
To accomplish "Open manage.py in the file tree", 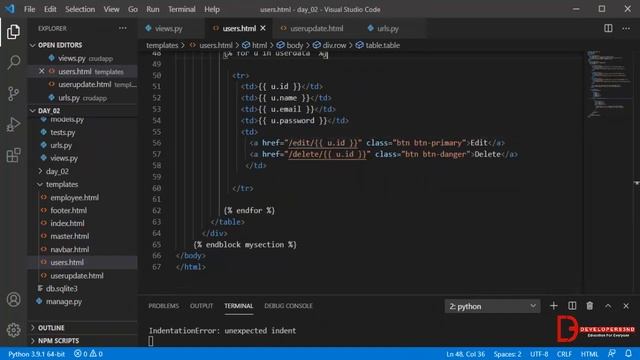I will click(64, 302).
